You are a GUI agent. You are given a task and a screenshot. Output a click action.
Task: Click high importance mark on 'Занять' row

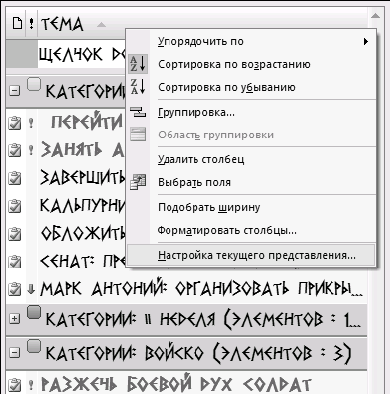31,150
